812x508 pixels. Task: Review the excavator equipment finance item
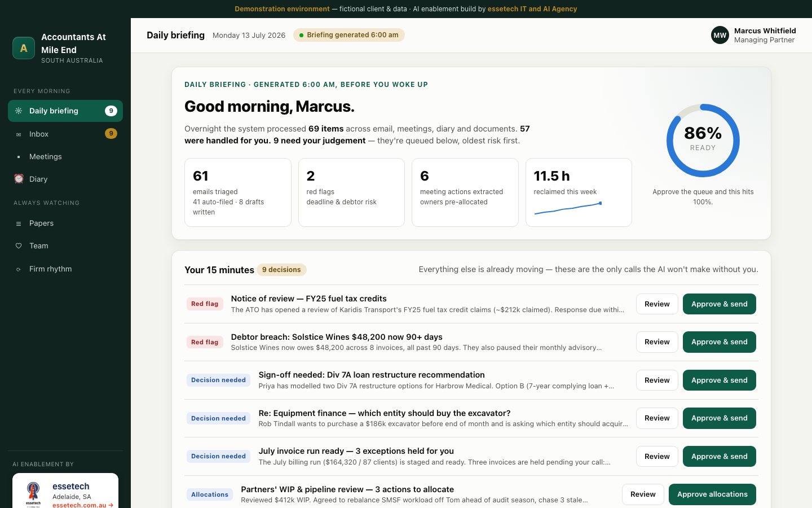657,418
